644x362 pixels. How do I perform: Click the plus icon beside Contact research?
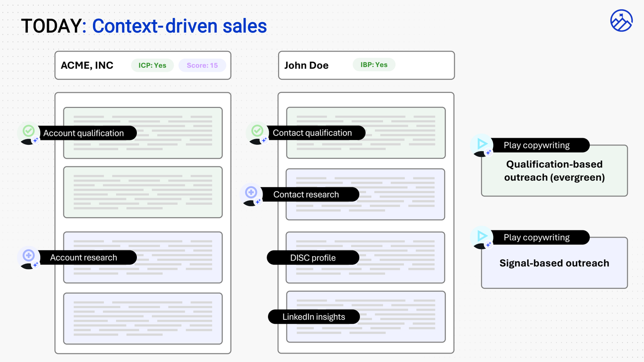(251, 192)
